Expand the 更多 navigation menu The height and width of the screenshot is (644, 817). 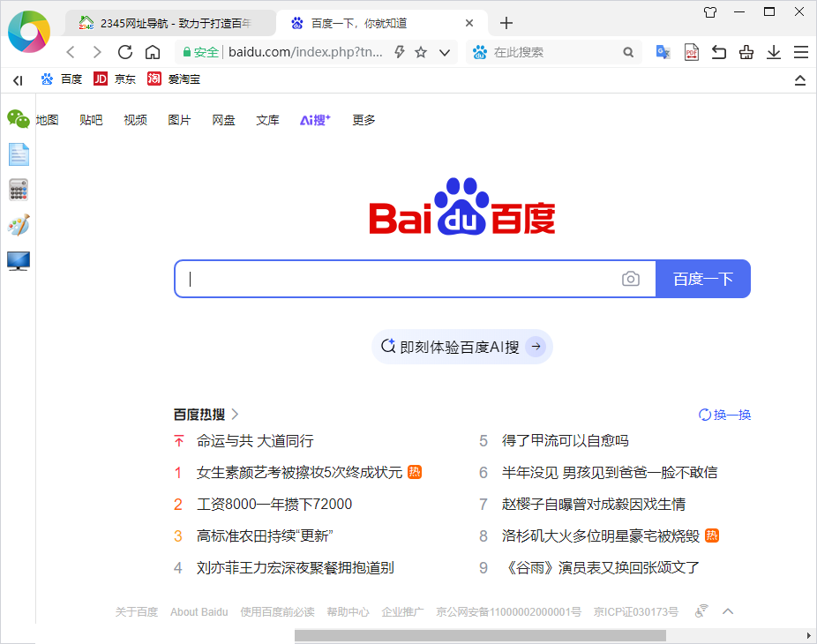pyautogui.click(x=364, y=120)
